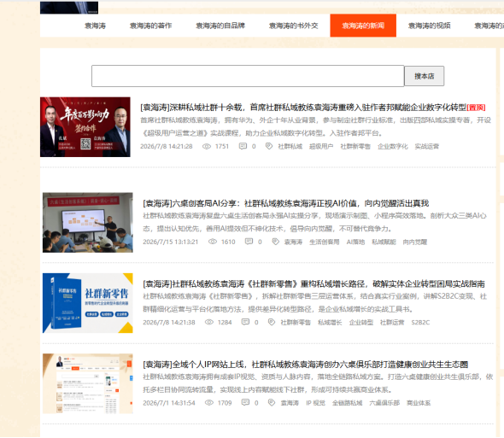Image resolution: width=504 pixels, height=438 pixels.
Task: Select the 企业数字化 tag
Action: pos(393,147)
